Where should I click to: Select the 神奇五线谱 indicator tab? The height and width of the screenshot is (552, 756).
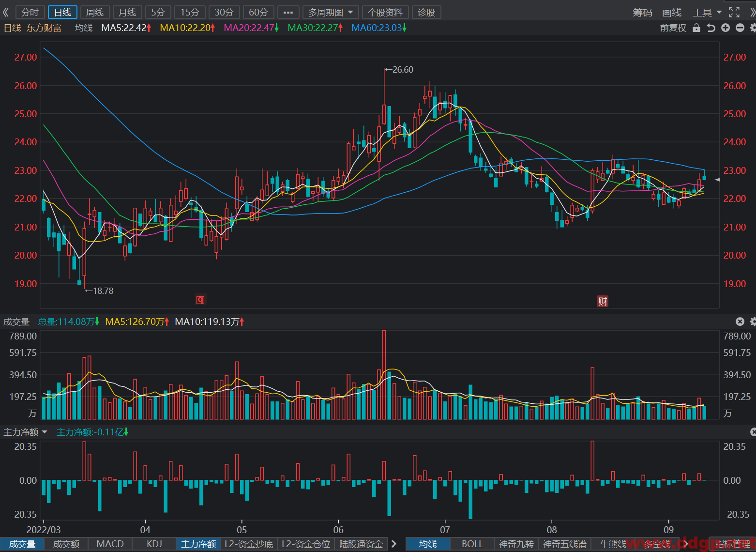[565, 544]
